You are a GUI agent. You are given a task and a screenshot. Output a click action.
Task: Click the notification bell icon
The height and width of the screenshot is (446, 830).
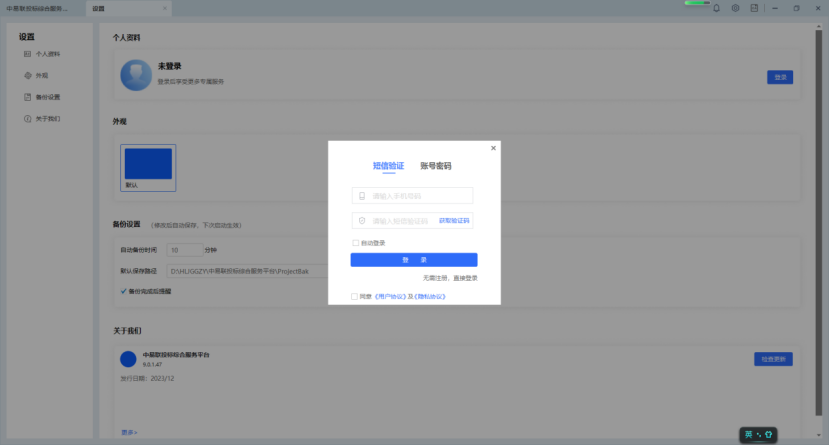tap(716, 8)
